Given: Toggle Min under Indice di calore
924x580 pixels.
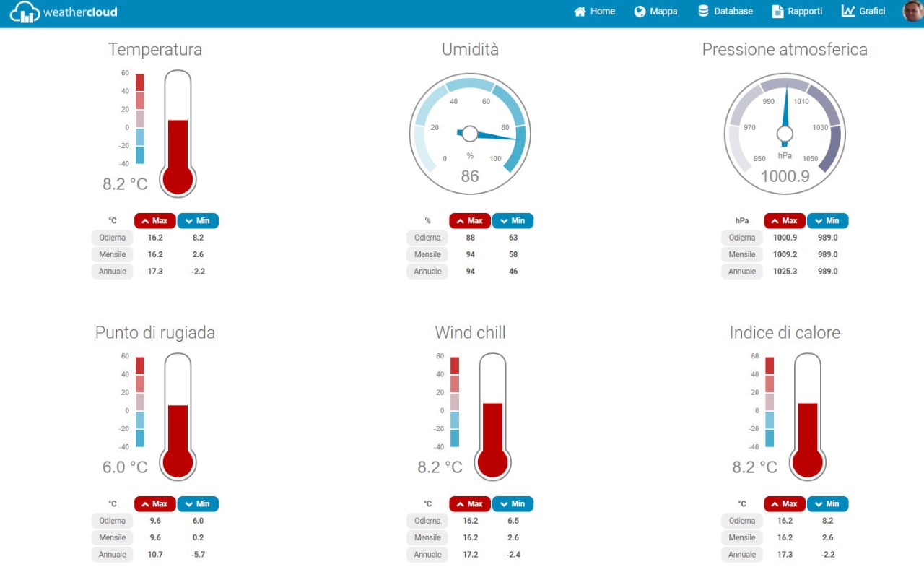Looking at the screenshot, I should click(827, 504).
